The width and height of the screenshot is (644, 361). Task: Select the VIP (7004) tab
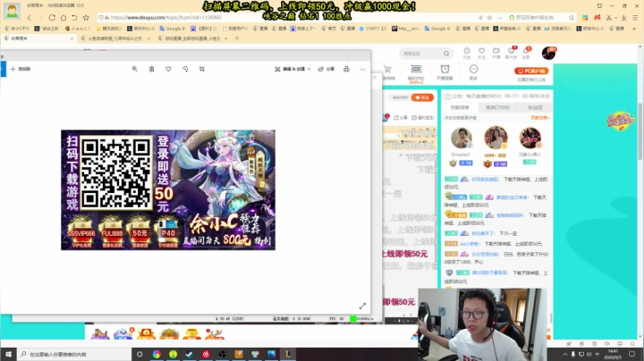point(497,107)
